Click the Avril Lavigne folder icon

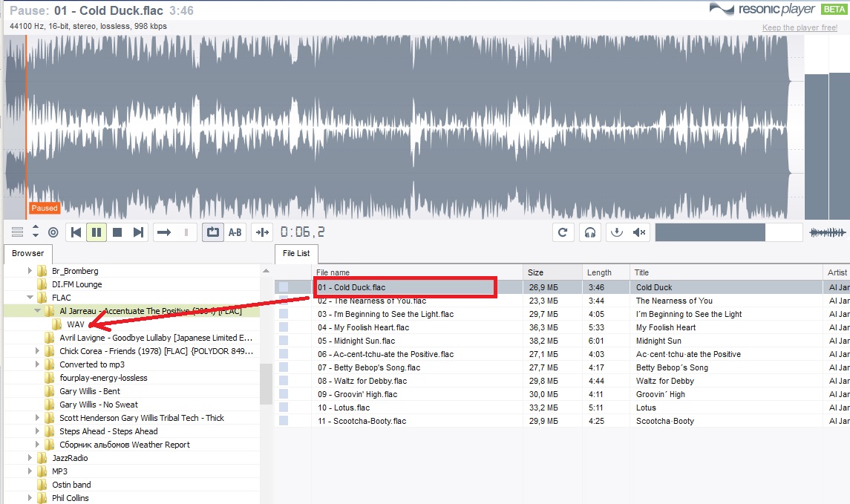(x=49, y=338)
